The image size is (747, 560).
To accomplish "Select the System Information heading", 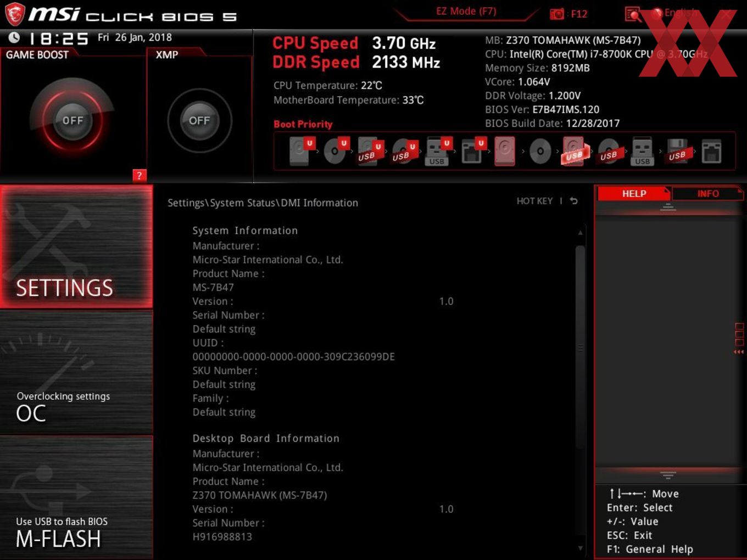I will tap(245, 231).
